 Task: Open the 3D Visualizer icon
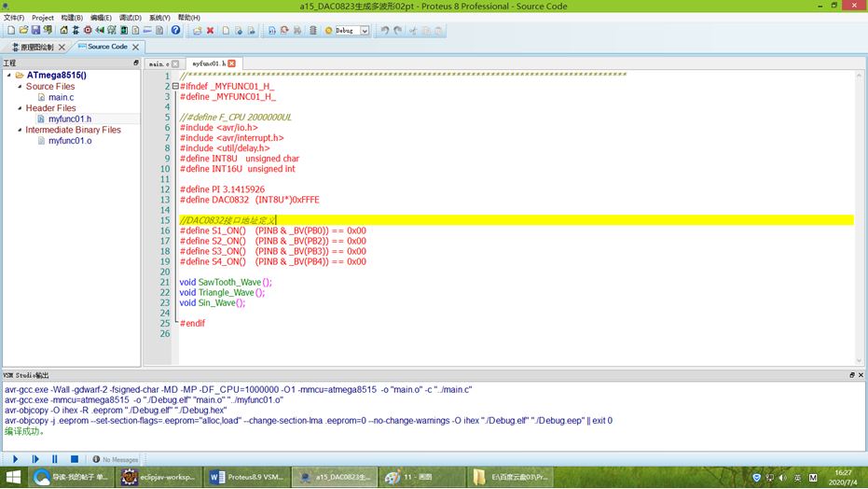pyautogui.click(x=100, y=31)
